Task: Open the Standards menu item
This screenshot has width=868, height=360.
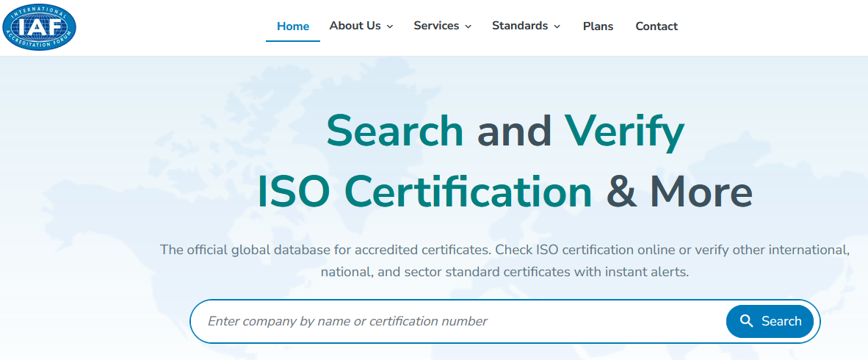Action: click(520, 26)
